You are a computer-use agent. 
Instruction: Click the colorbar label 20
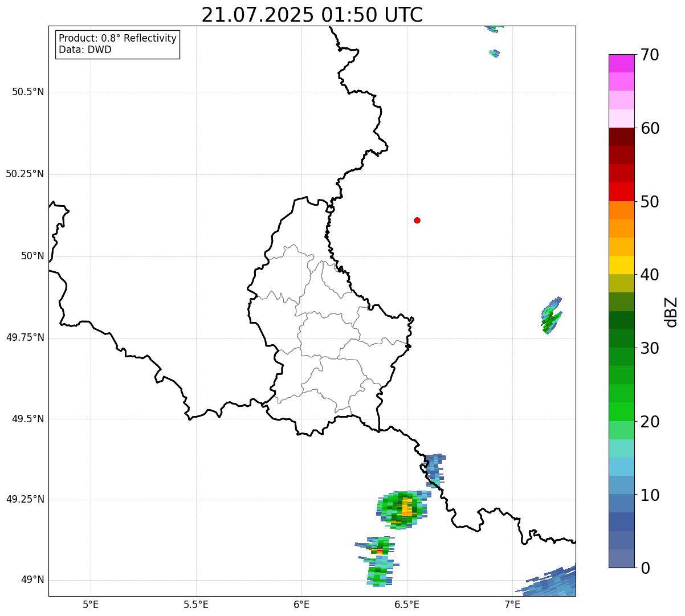click(650, 422)
